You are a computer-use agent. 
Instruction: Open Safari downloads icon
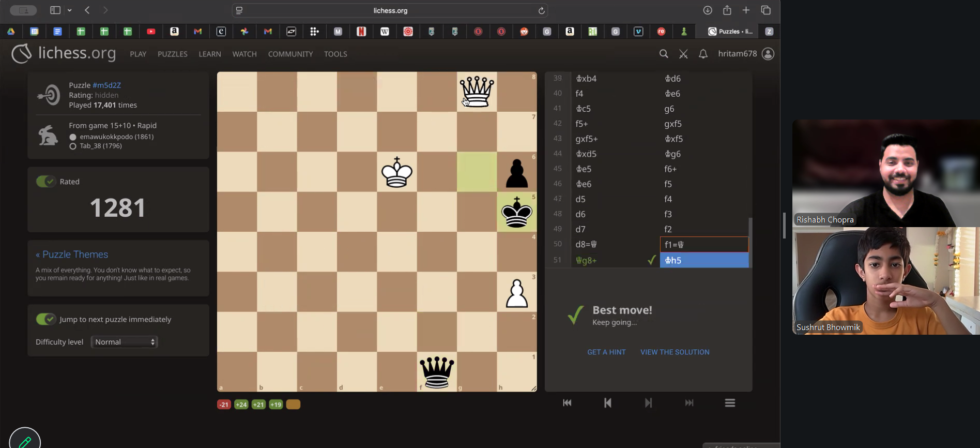click(x=708, y=10)
